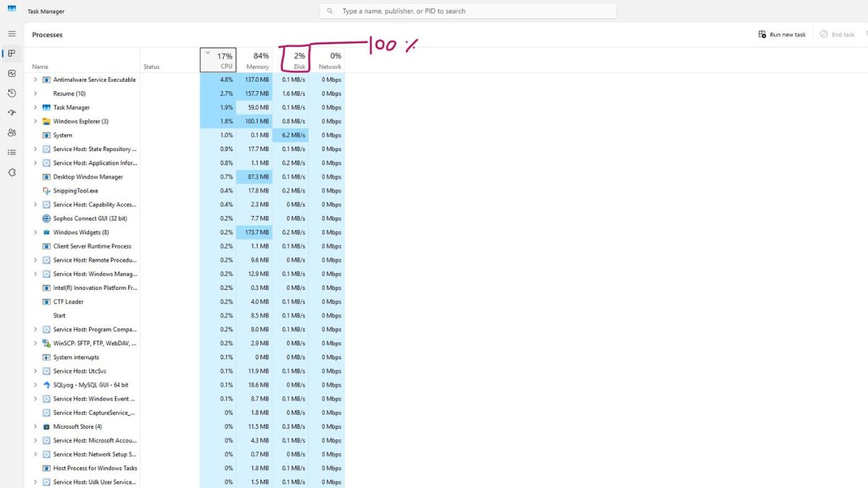Click the End task button
Image resolution: width=868 pixels, height=488 pixels.
838,34
